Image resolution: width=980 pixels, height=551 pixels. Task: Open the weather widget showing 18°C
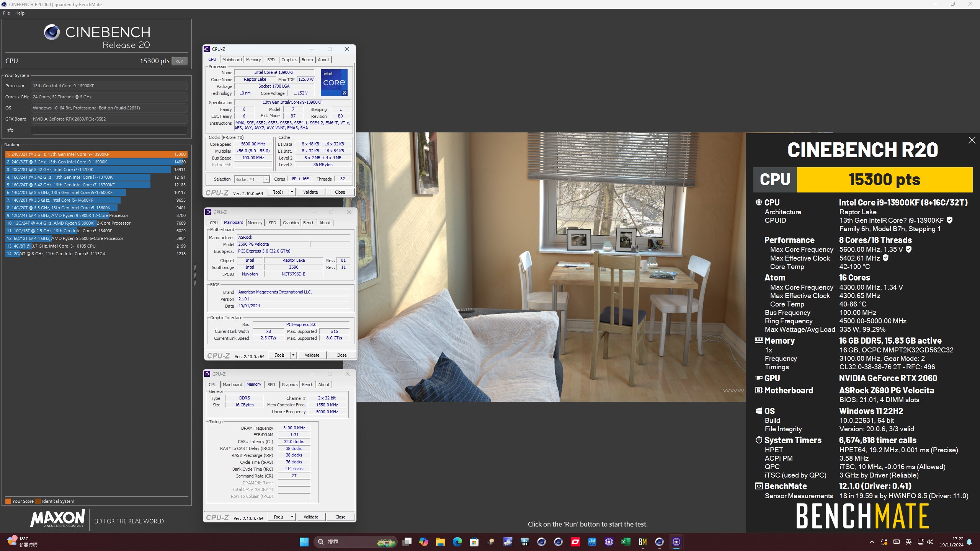pos(23,542)
